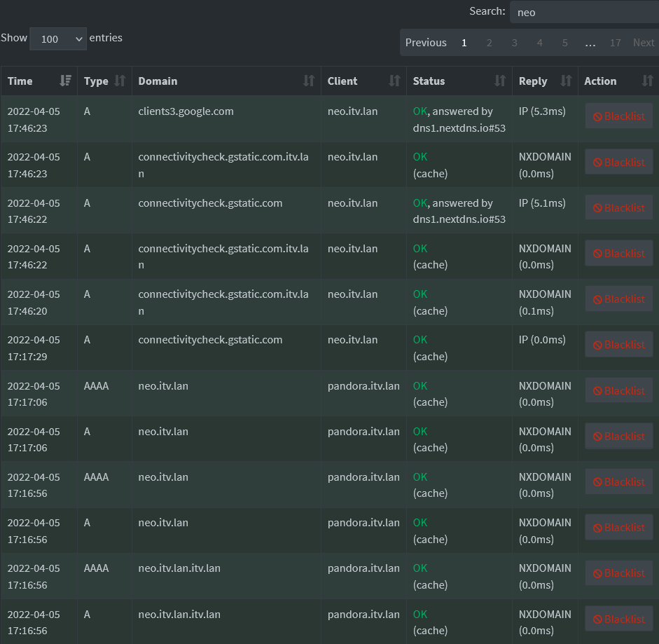This screenshot has height=644, width=659.
Task: Blacklist the clients3.google.com domain
Action: pos(619,116)
